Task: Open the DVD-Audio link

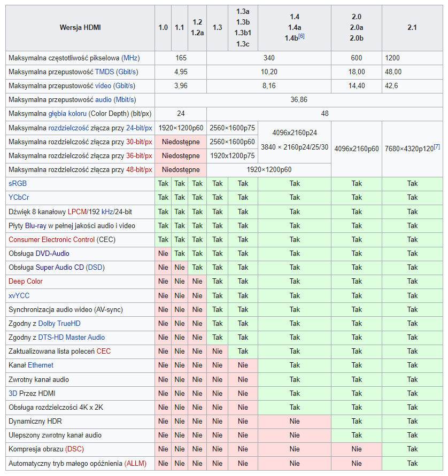Action: [x=52, y=254]
